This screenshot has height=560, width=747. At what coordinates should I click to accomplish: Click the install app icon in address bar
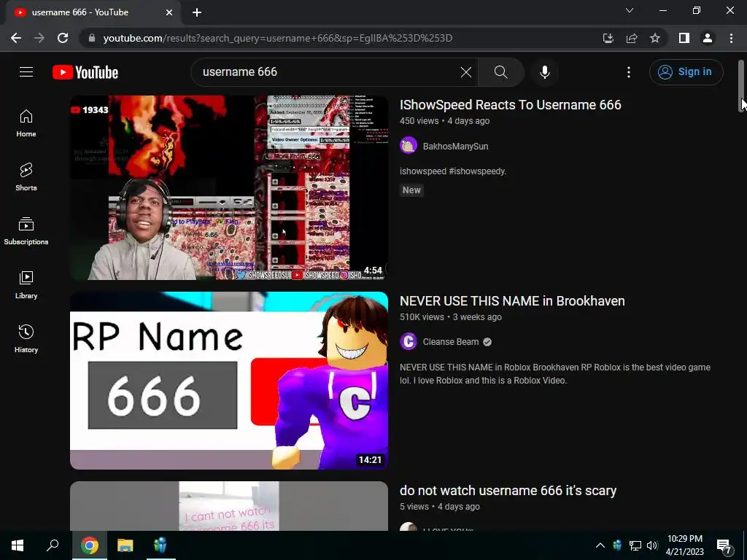point(608,38)
